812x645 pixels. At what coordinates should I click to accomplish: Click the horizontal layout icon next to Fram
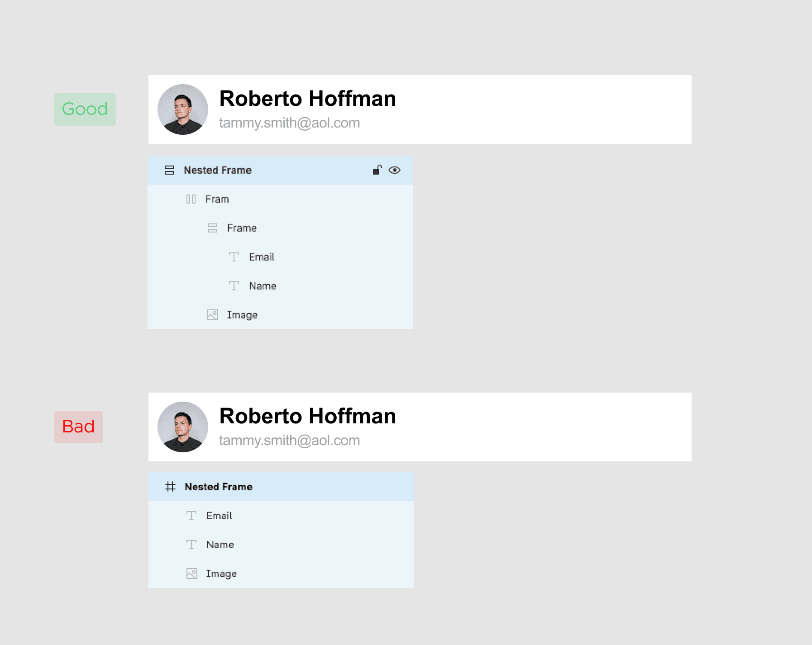(191, 199)
